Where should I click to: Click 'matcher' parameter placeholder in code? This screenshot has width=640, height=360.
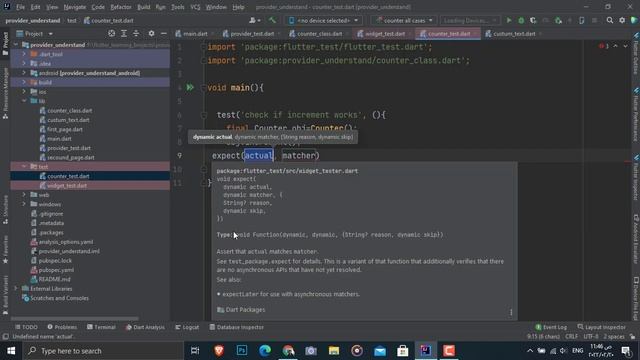[299, 156]
